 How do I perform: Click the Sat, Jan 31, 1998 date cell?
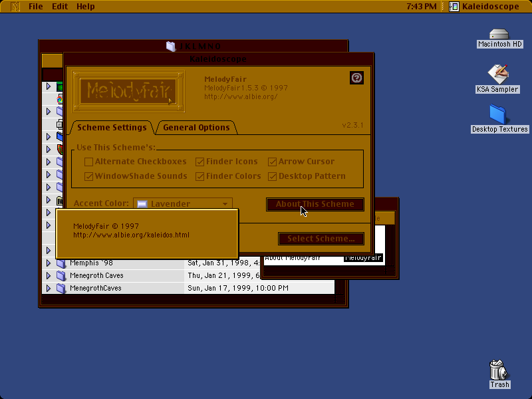pyautogui.click(x=223, y=263)
